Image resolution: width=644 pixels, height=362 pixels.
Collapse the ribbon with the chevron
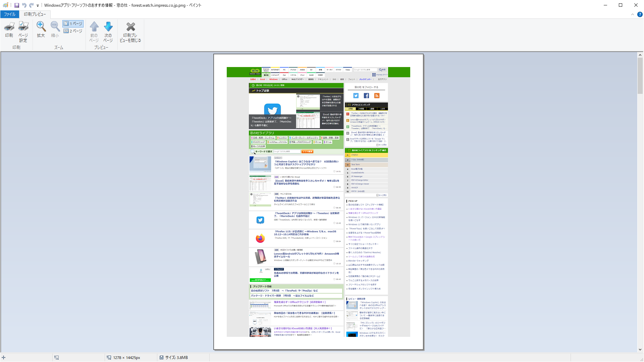click(x=633, y=14)
